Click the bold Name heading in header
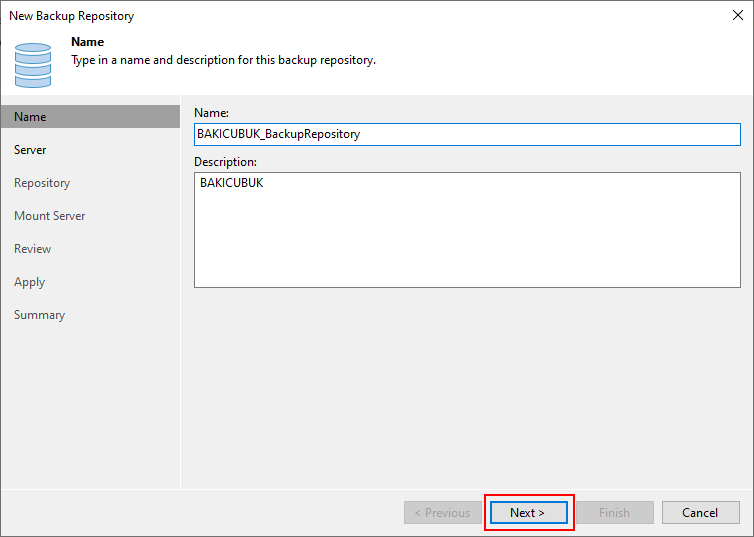This screenshot has width=754, height=537. point(88,43)
